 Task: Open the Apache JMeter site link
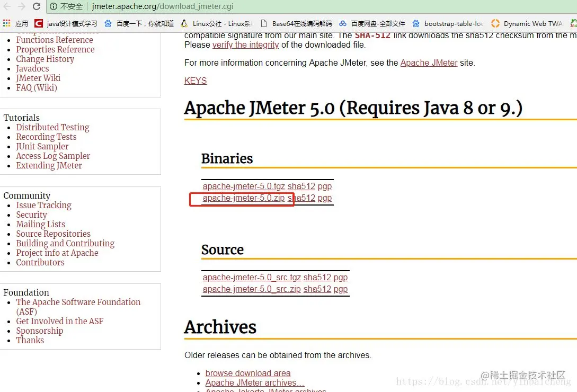429,63
